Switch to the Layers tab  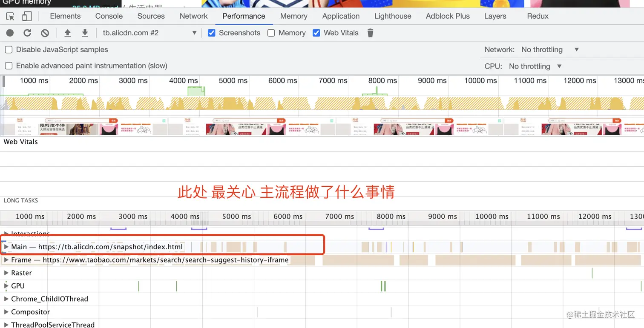[x=495, y=16]
